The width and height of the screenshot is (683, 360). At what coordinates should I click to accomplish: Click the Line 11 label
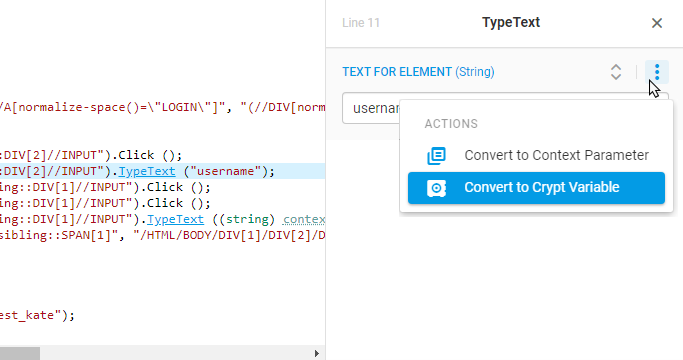(361, 23)
